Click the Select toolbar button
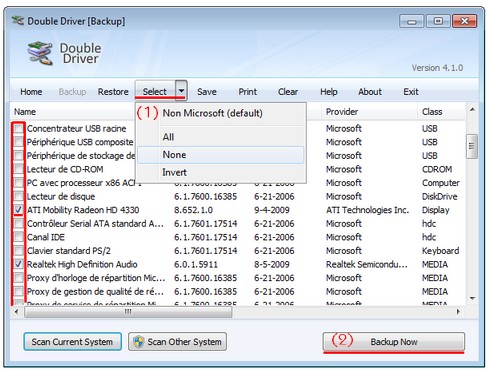488x370 pixels. click(155, 91)
